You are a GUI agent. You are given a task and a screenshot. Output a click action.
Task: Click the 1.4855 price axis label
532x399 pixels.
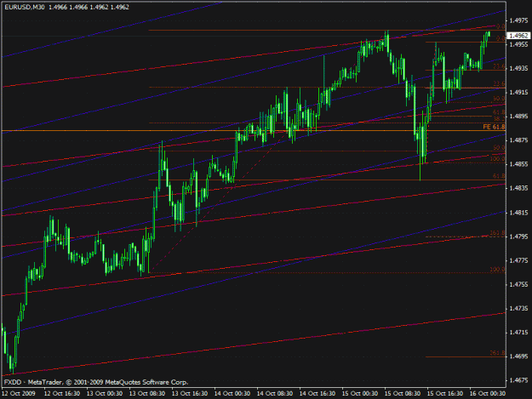pyautogui.click(x=518, y=164)
